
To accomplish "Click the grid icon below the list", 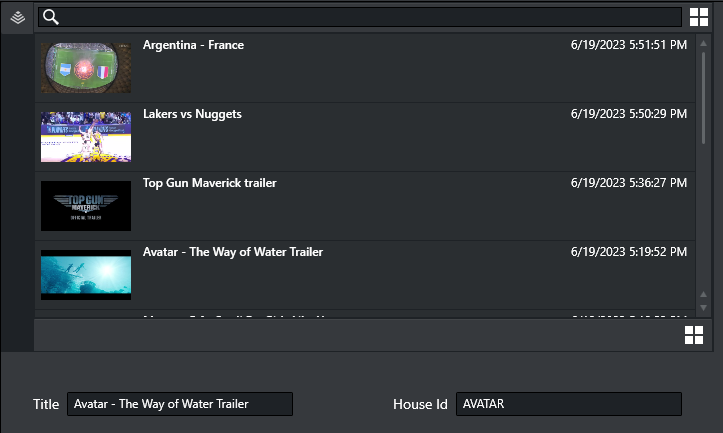I will tap(694, 335).
